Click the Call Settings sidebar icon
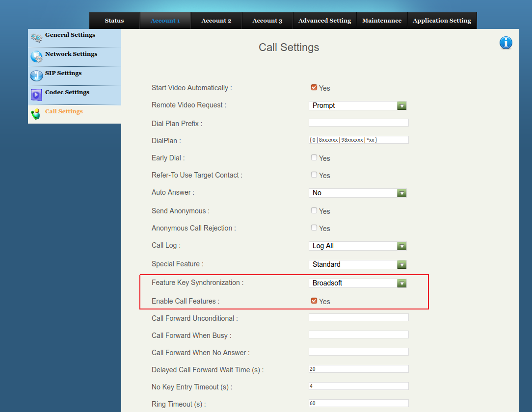 point(35,114)
